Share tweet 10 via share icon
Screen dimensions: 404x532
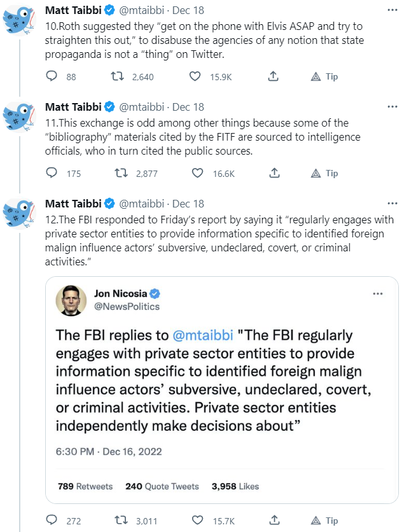[x=273, y=76]
